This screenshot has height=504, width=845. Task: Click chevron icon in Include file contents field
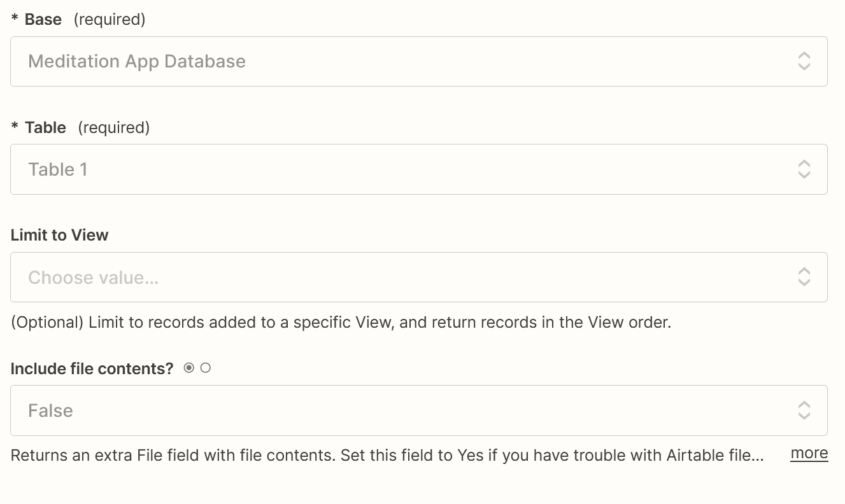point(804,410)
